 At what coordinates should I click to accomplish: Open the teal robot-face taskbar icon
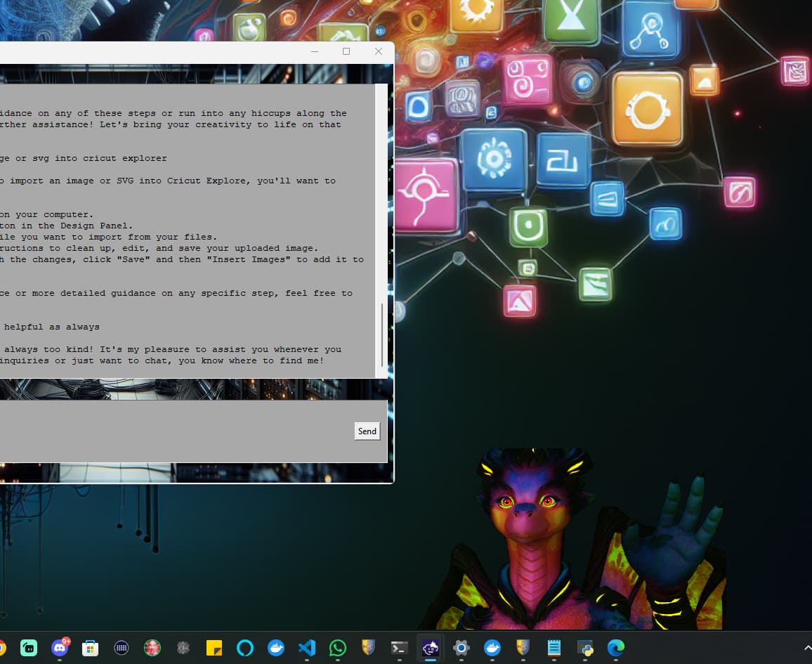(29, 647)
